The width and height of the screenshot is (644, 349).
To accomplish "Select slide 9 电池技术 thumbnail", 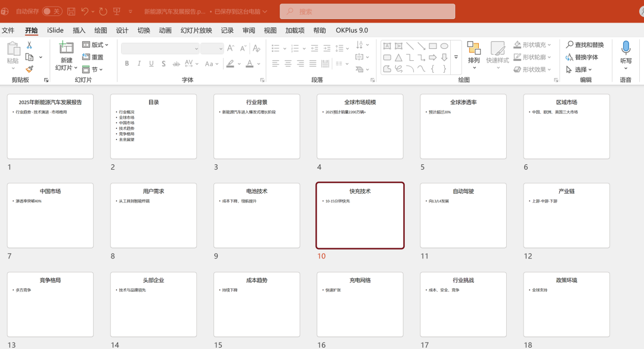I will click(x=256, y=216).
